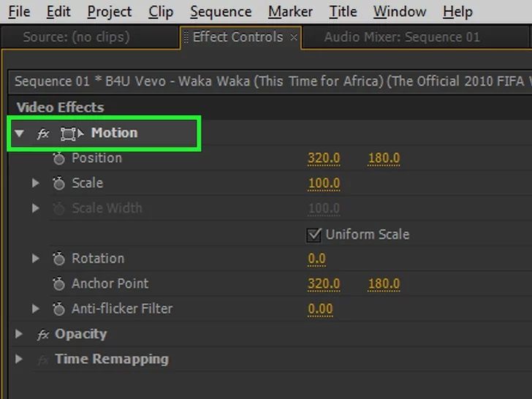Collapse the Motion effect group

(19, 133)
